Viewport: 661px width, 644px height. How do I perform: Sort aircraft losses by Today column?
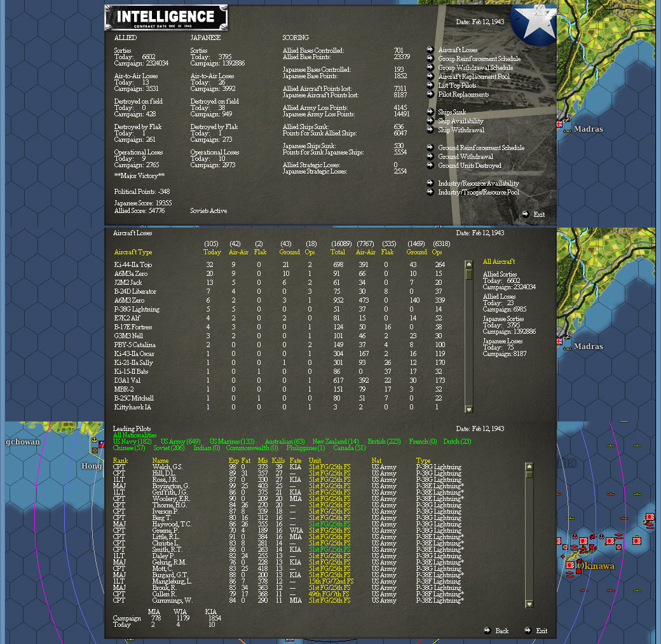click(x=212, y=252)
